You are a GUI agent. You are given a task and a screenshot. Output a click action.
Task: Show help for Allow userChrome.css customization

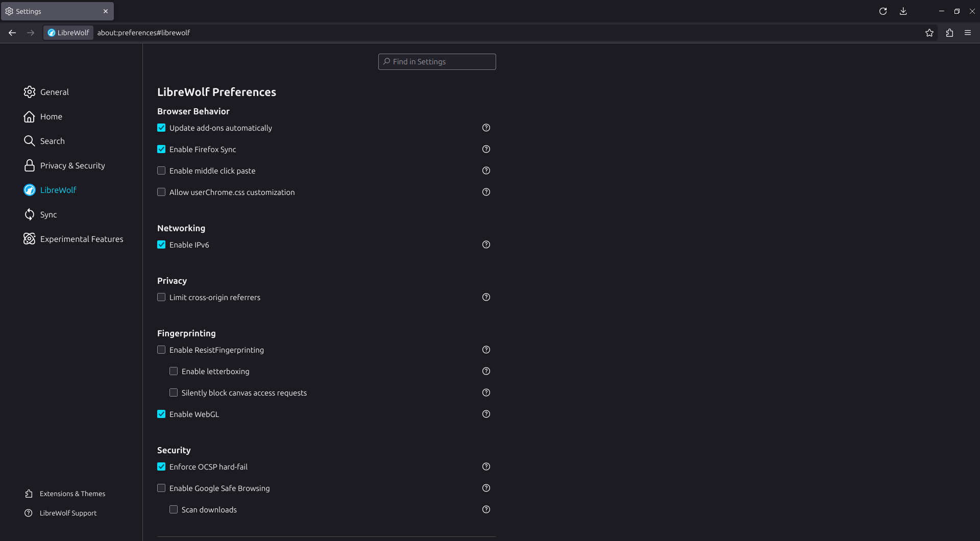[x=486, y=192]
